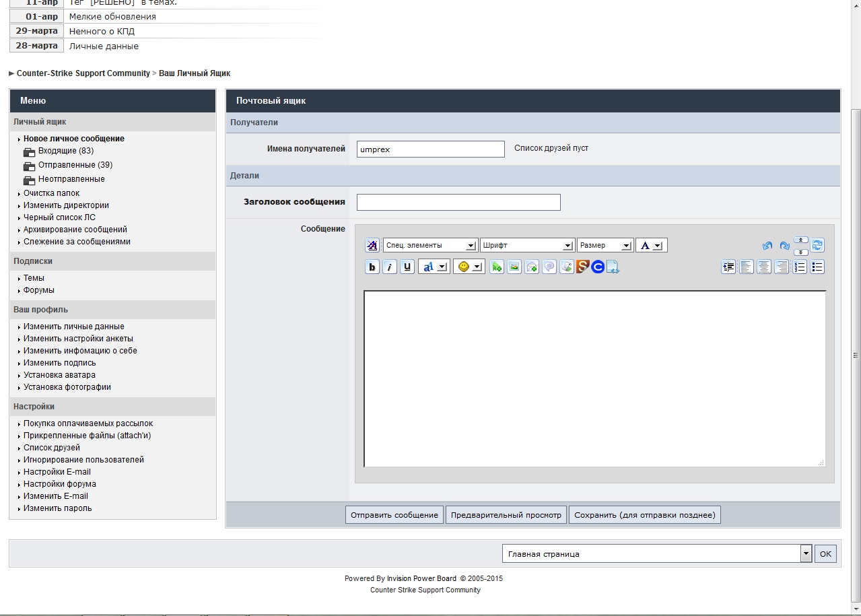Open Список друзей settings link

[52, 448]
